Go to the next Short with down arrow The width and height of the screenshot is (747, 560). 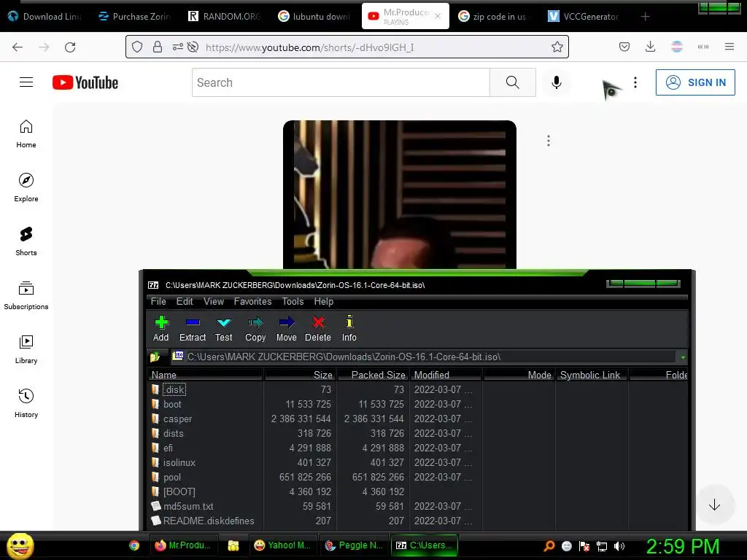[714, 505]
